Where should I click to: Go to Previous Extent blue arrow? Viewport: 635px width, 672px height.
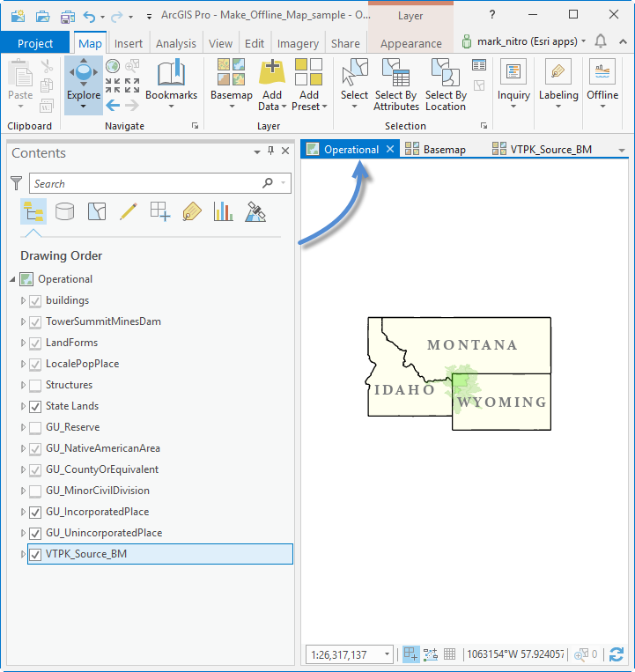click(x=113, y=105)
